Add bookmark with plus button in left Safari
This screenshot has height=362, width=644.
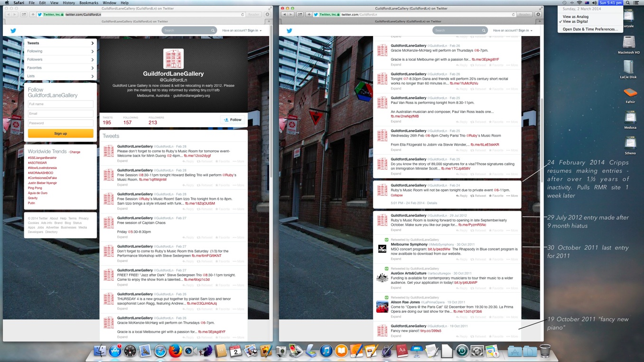click(x=33, y=14)
